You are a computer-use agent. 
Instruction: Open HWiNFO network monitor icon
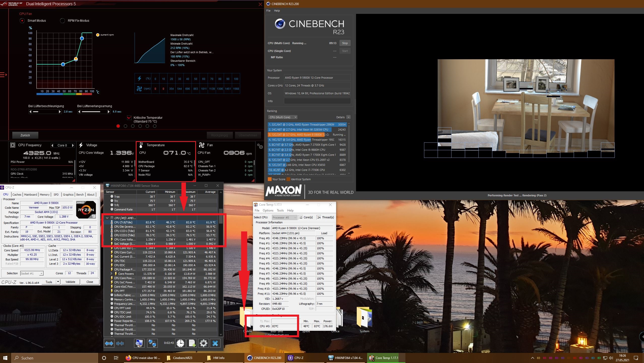click(x=152, y=343)
